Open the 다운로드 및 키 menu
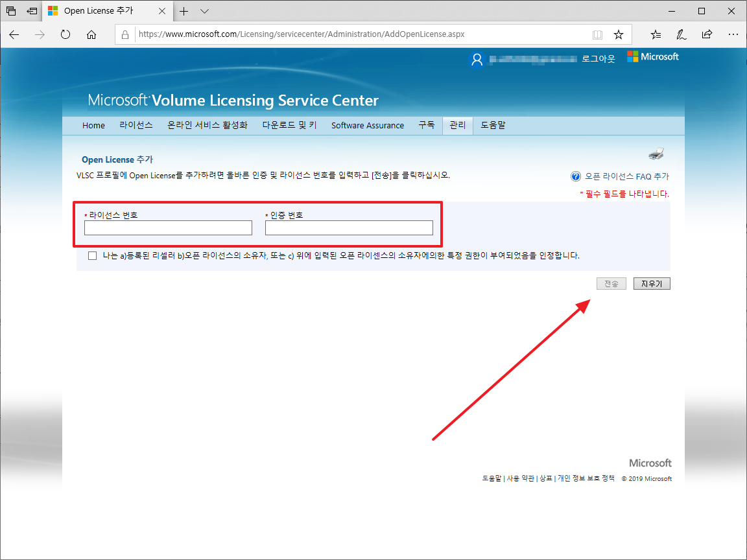The height and width of the screenshot is (560, 747). (x=289, y=125)
